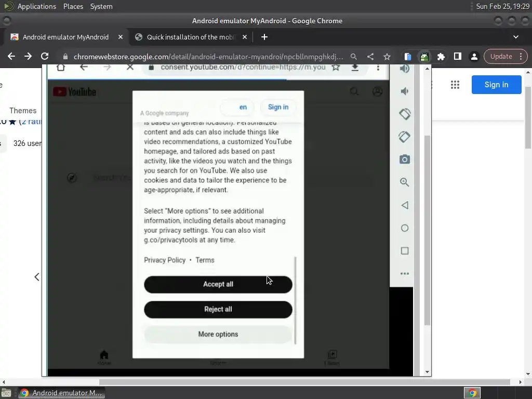The height and width of the screenshot is (399, 532).
Task: Click Reject all cookies button
Action: click(x=218, y=310)
